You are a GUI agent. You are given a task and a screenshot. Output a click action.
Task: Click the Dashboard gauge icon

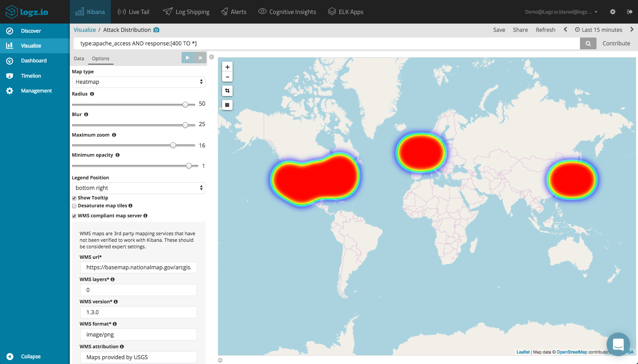click(x=10, y=61)
